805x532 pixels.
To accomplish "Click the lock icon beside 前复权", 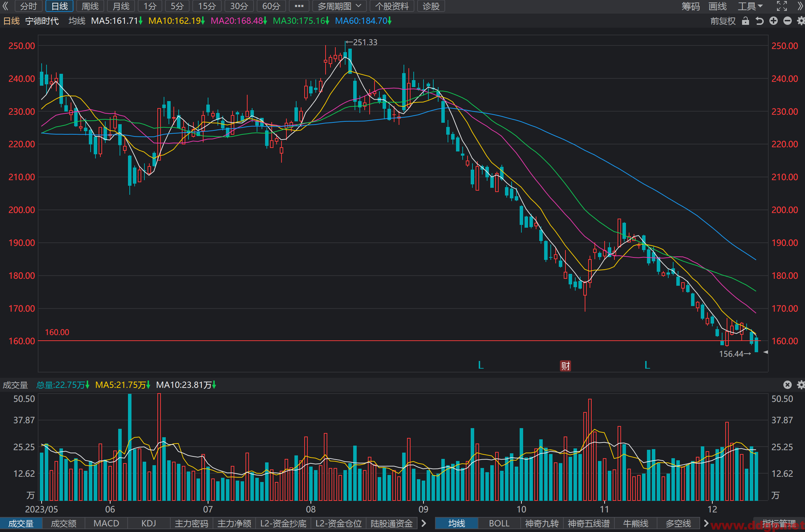I will (746, 21).
